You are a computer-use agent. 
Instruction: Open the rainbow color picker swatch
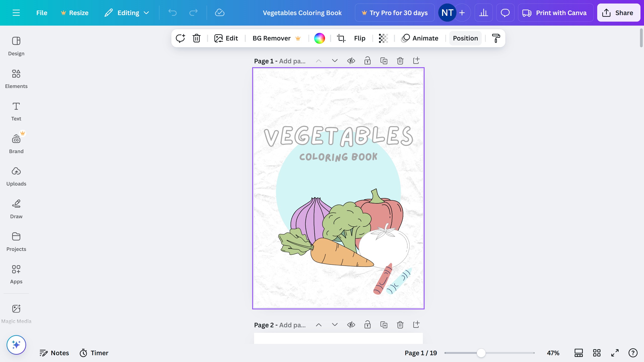tap(319, 38)
